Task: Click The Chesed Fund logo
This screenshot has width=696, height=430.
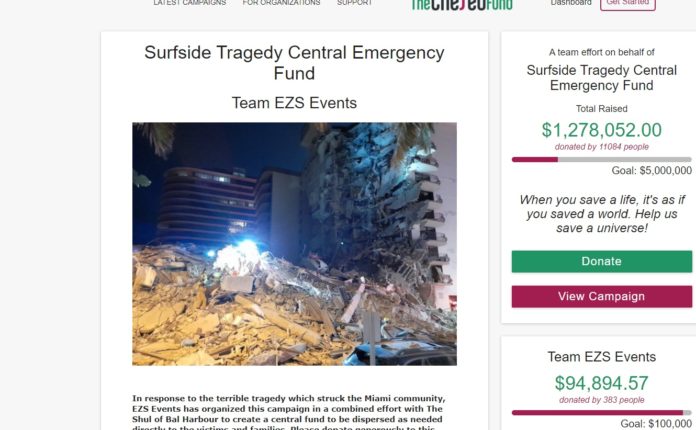Action: point(462,4)
